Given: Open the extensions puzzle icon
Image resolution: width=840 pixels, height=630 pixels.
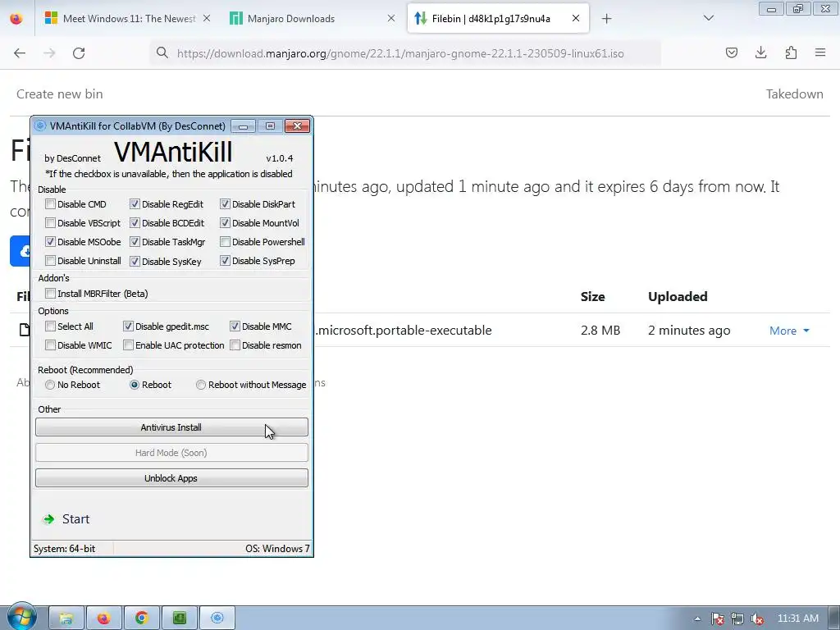Looking at the screenshot, I should (791, 52).
